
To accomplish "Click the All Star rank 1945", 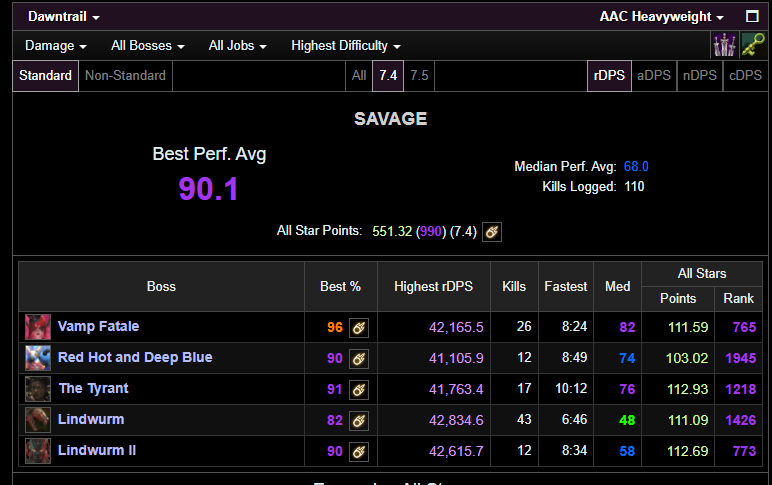I will coord(740,358).
